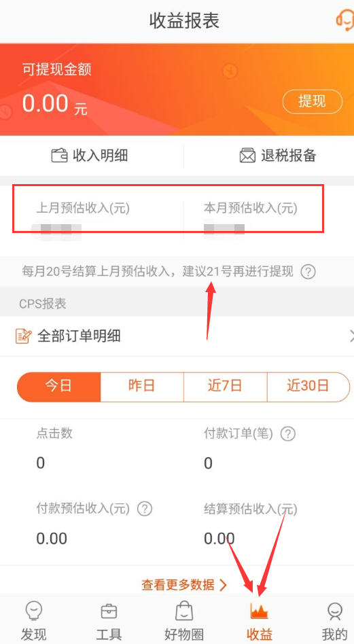This screenshot has height=644, width=354.
Task: Open 工具 briefcase tab icon
Action: 109,611
